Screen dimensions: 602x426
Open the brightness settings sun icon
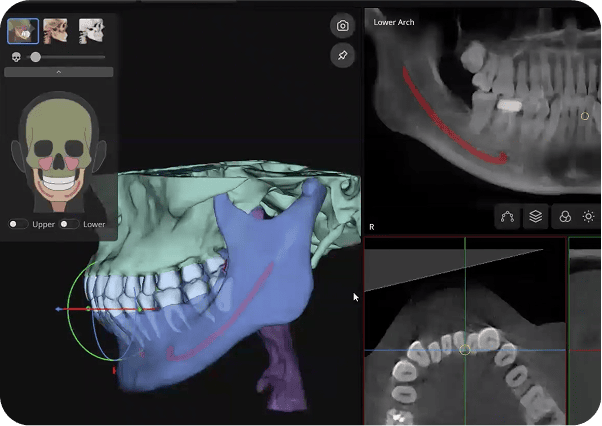tap(589, 216)
